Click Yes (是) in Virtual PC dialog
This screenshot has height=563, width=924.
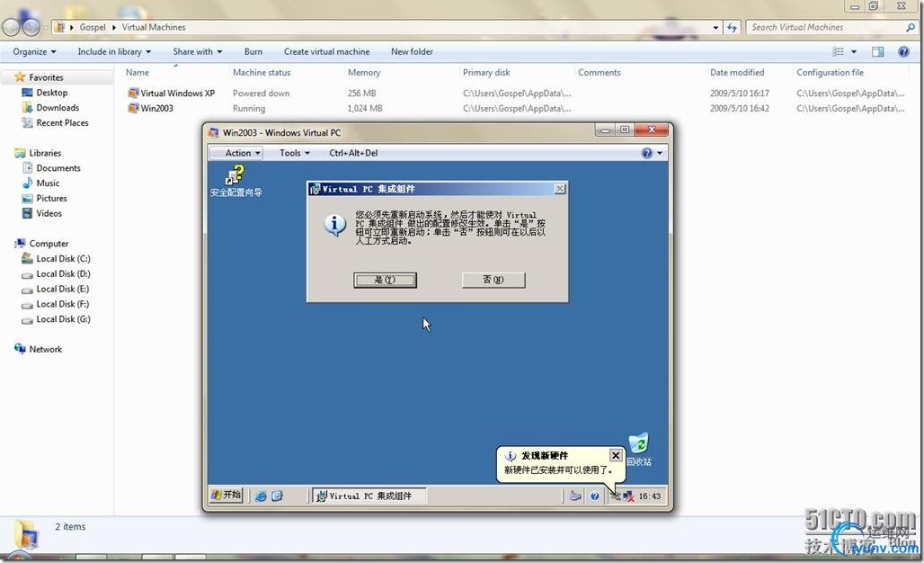coord(385,280)
